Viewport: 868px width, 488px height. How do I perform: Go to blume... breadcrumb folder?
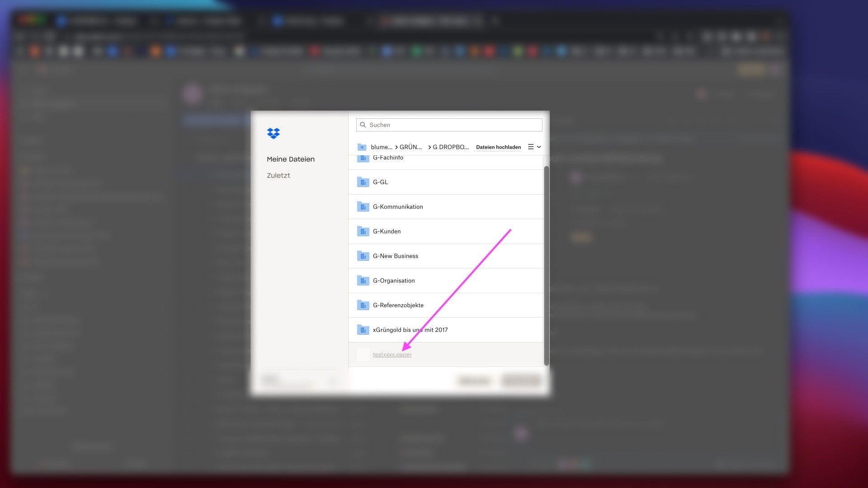coord(382,147)
